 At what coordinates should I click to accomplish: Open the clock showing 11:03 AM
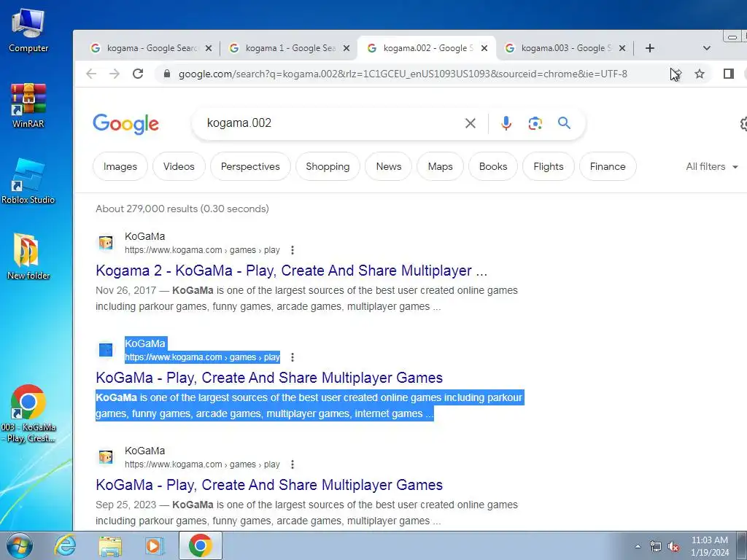710,546
